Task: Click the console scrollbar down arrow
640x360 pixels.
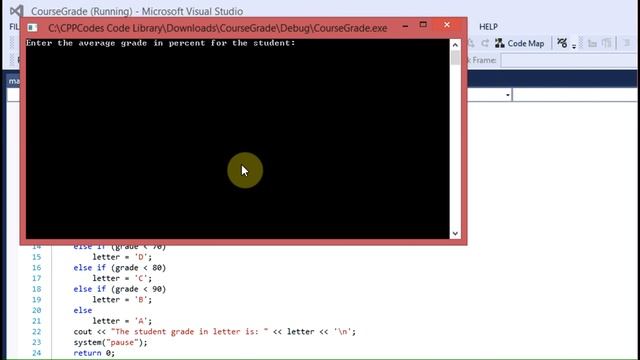Action: click(455, 233)
